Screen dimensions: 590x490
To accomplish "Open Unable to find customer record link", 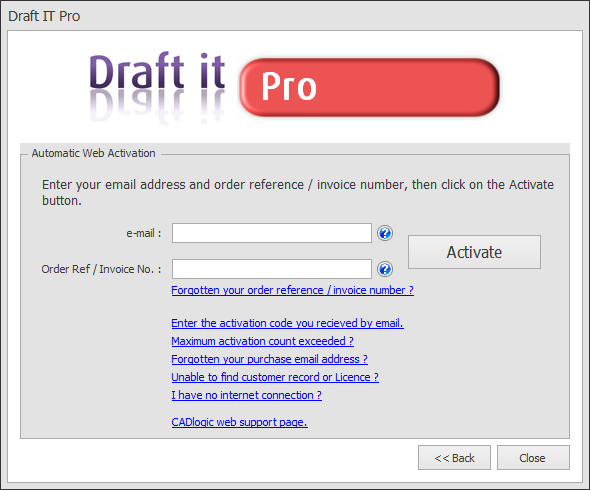I will 275,377.
